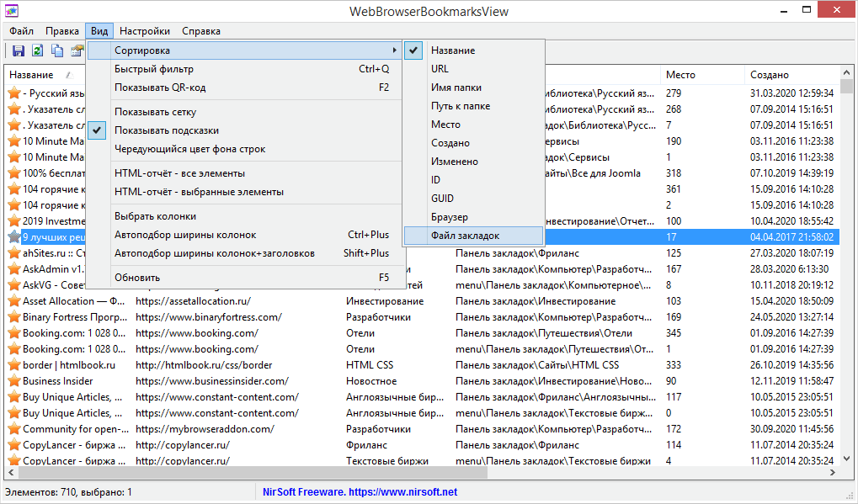The width and height of the screenshot is (858, 504).
Task: Choose Быстрый фильтр from the menu
Action: pos(245,69)
